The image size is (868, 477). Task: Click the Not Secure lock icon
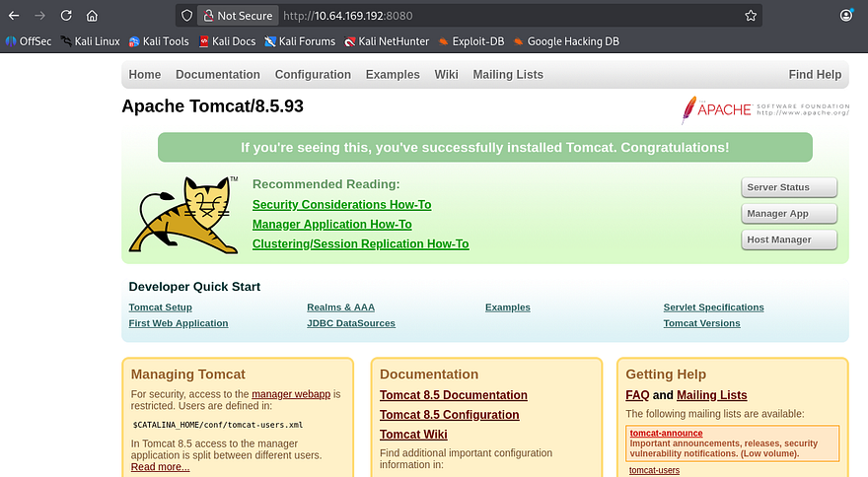(x=208, y=16)
